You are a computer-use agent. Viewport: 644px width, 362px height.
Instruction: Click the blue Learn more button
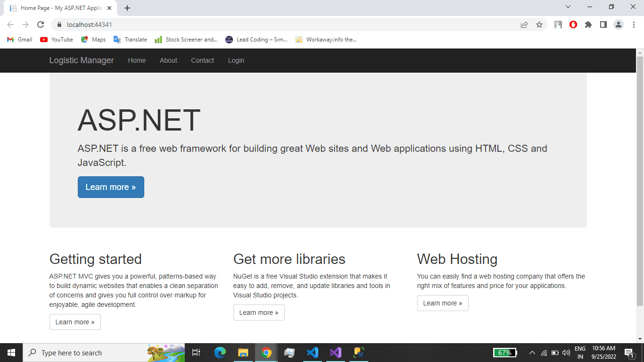pyautogui.click(x=111, y=187)
